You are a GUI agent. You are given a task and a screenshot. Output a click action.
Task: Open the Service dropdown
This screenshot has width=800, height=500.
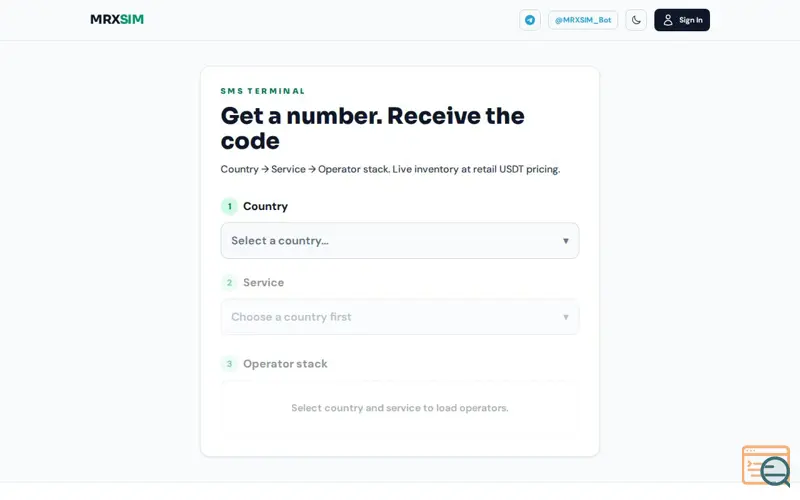(x=399, y=317)
